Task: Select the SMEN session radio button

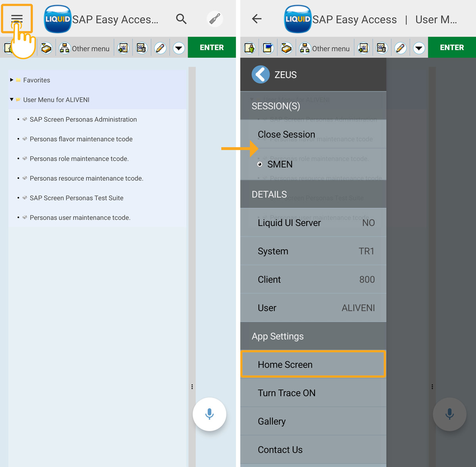Action: tap(260, 164)
